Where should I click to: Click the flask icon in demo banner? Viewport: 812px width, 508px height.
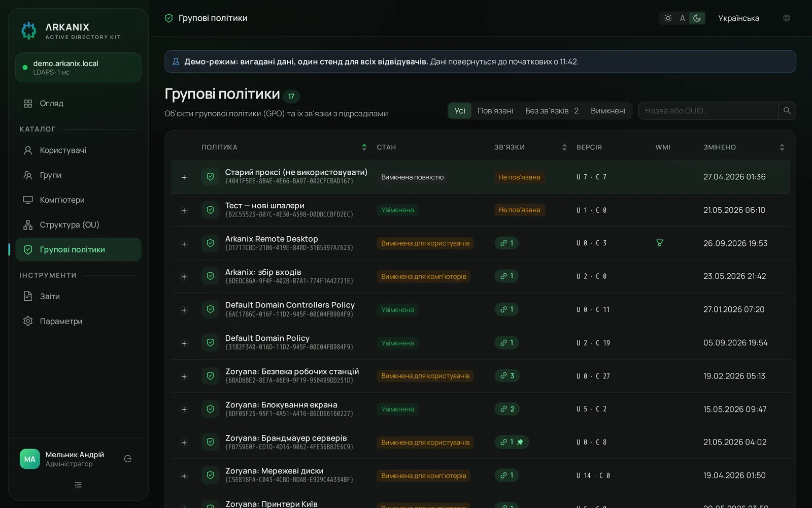point(176,61)
